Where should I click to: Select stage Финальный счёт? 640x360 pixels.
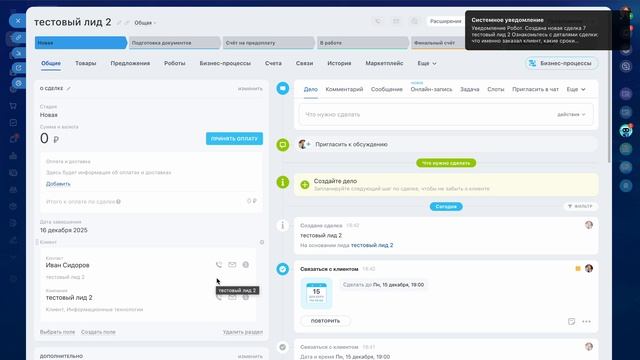(x=438, y=42)
